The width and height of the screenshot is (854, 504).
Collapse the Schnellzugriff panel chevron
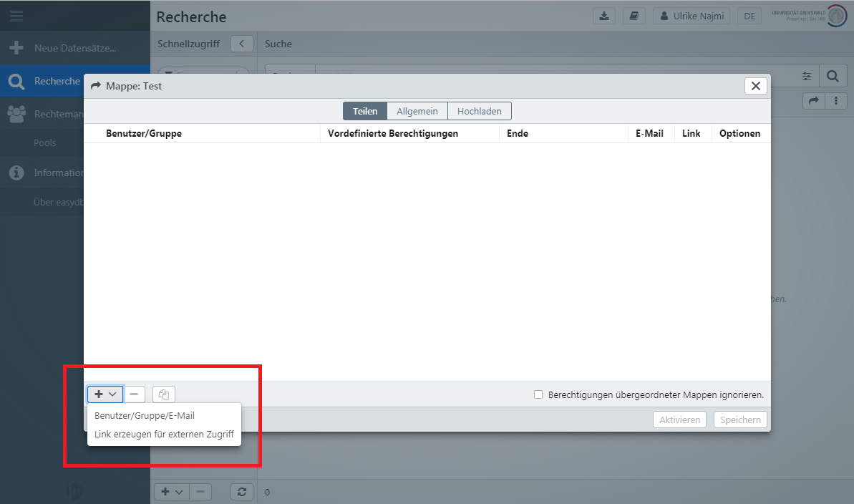pos(242,44)
